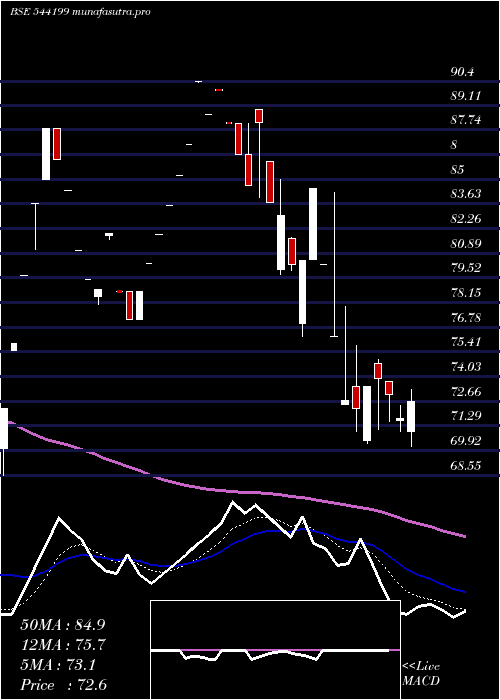Screen dimensions: 500x700
Task: Select the 69.92 price axis label
Action: point(466,441)
